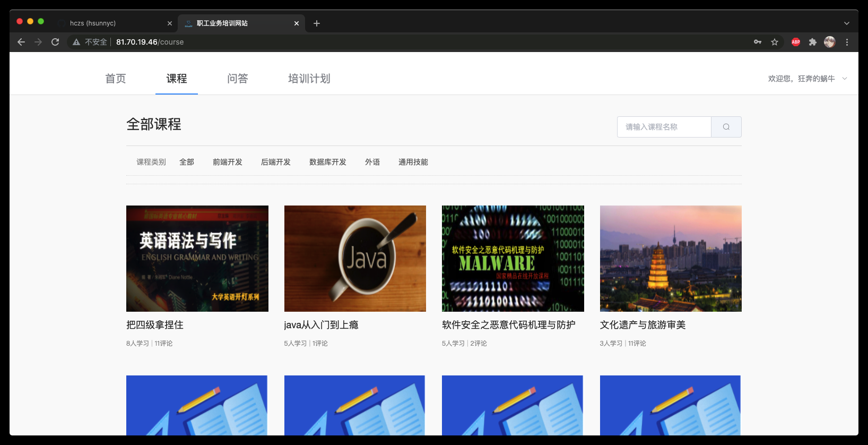Filter courses by 通用技能
Viewport: 868px width, 445px height.
[x=413, y=162]
